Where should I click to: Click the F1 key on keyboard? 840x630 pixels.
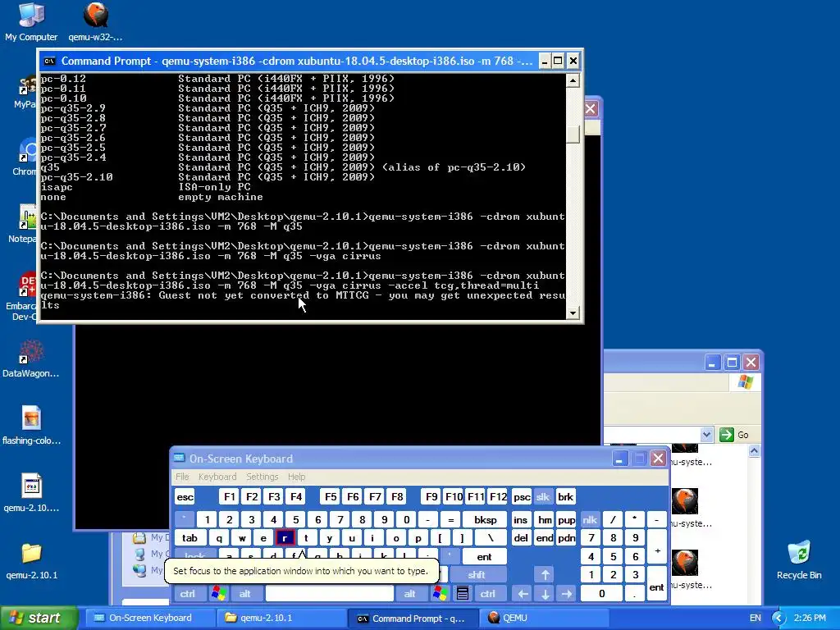[x=230, y=497]
